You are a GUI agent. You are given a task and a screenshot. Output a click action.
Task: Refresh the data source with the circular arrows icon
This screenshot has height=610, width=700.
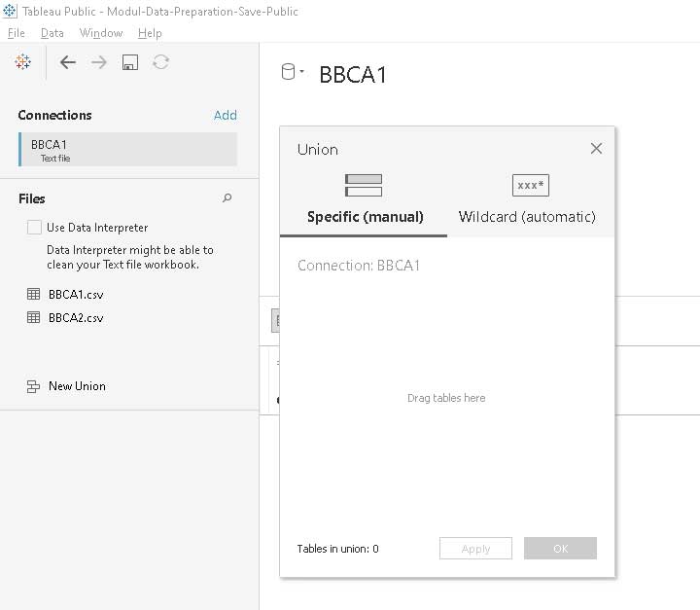[160, 62]
